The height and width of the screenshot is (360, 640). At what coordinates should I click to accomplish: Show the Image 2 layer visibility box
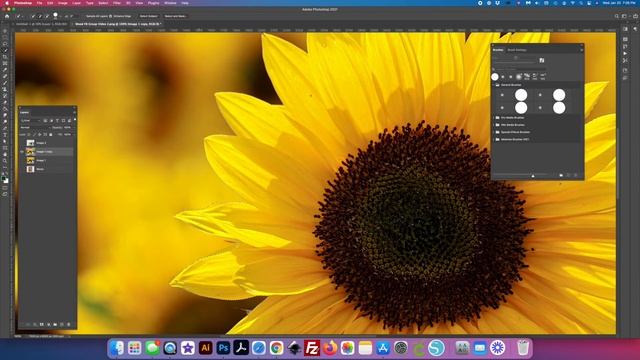click(22, 143)
